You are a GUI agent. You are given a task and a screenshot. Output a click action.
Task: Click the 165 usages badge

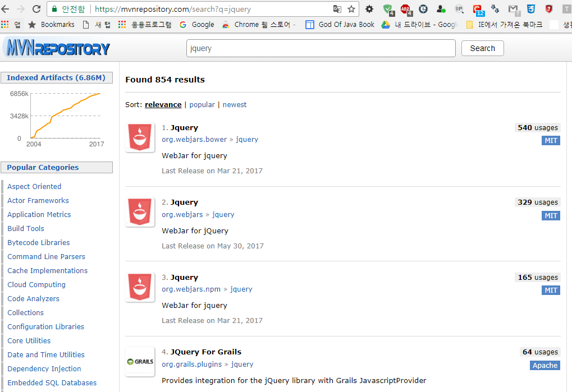pos(537,277)
